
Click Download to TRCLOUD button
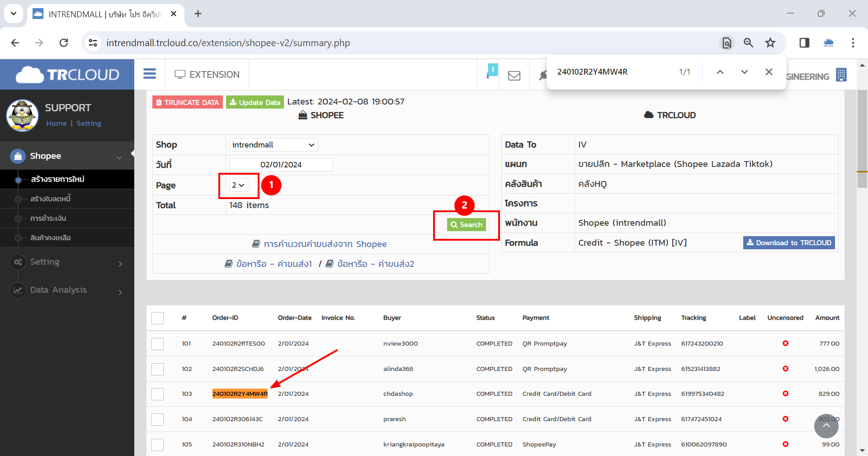789,242
